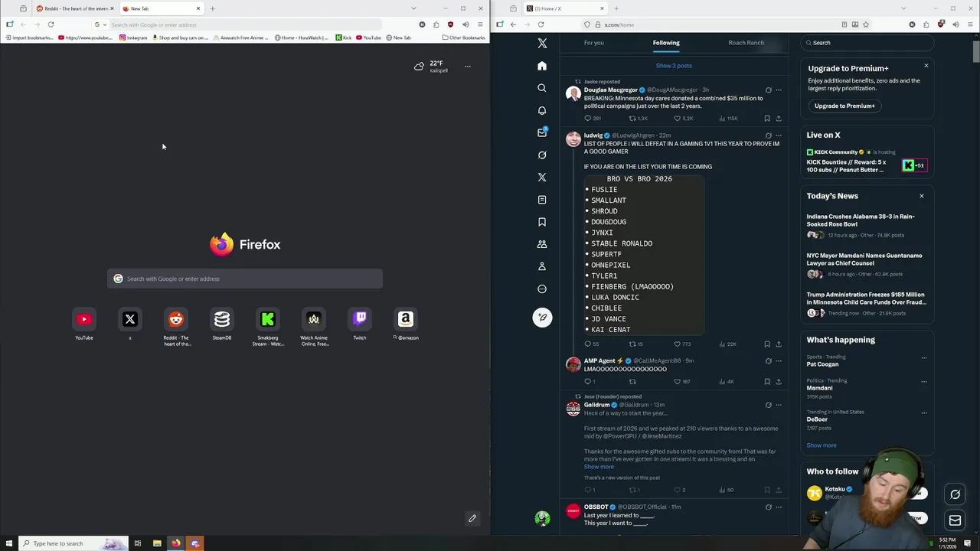Open Profile icon in X sidebar
The width and height of the screenshot is (980, 551).
(x=542, y=266)
